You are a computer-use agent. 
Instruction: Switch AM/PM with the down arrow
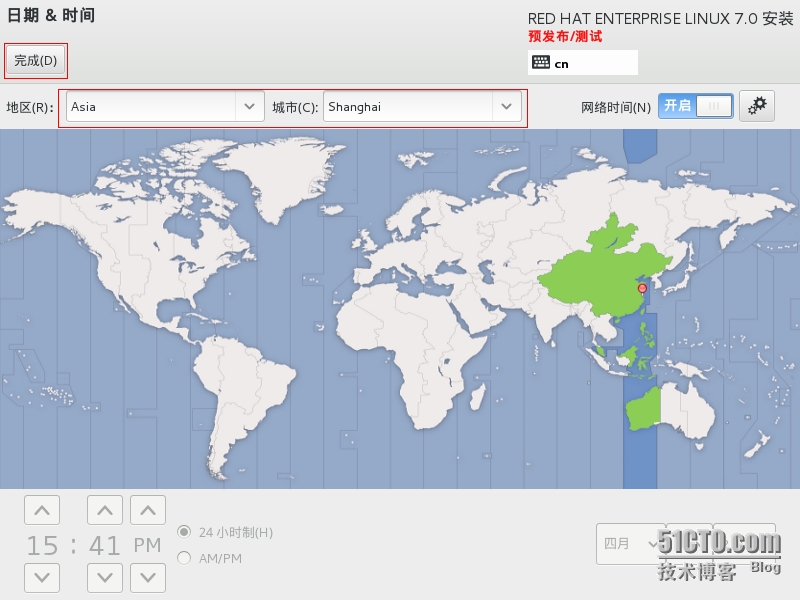click(148, 578)
